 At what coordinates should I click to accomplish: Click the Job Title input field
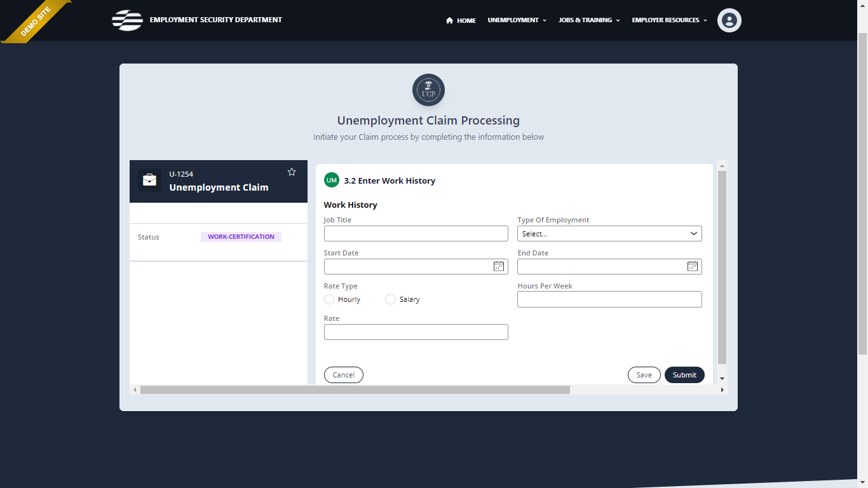(416, 233)
